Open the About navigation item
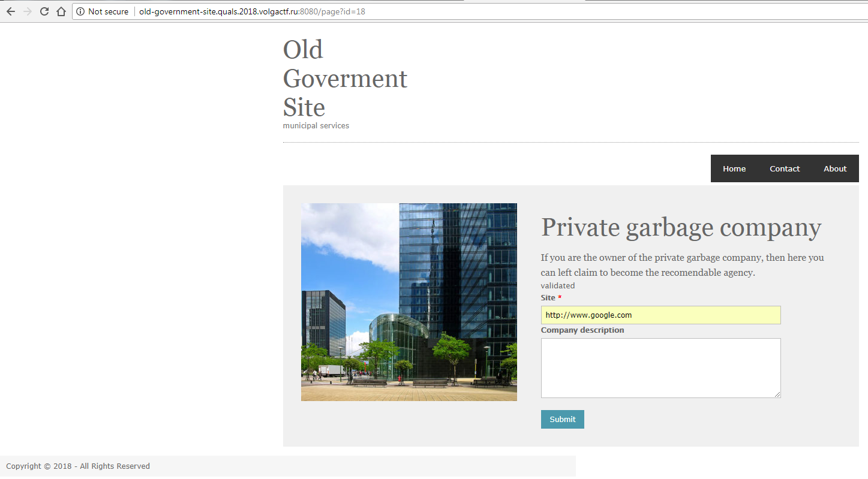868x479 pixels. coord(834,168)
